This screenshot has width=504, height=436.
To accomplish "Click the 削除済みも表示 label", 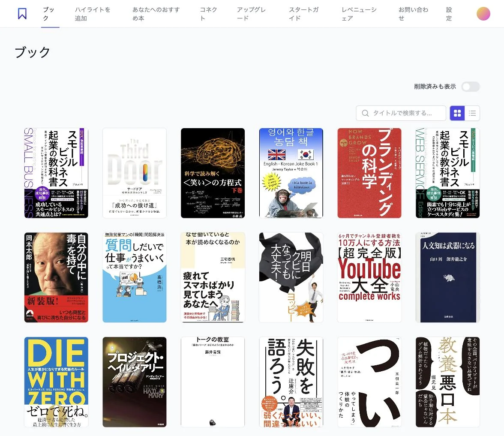I will [435, 87].
